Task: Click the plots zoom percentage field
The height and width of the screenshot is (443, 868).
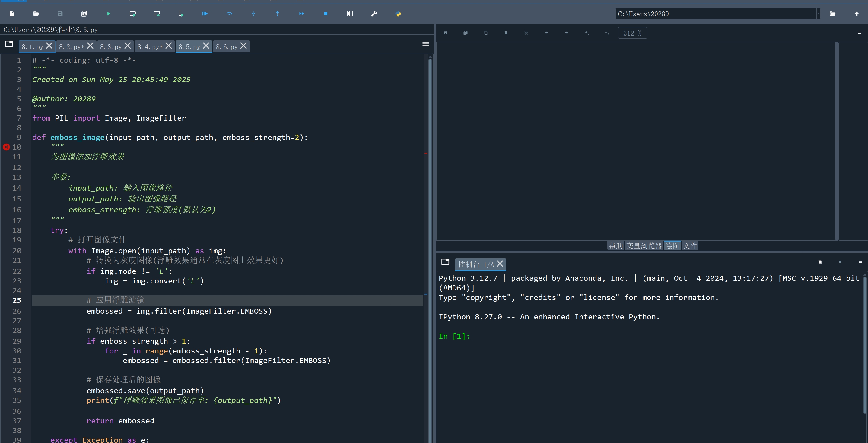Action: click(632, 33)
